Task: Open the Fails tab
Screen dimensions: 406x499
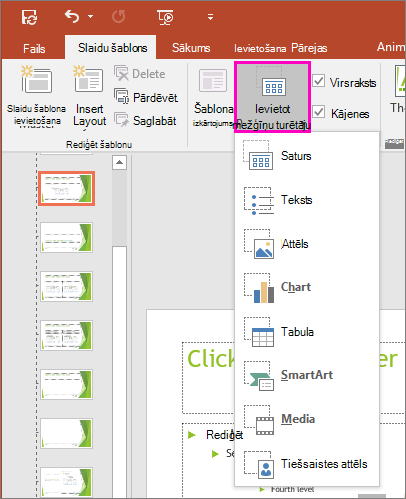Action: pos(34,49)
